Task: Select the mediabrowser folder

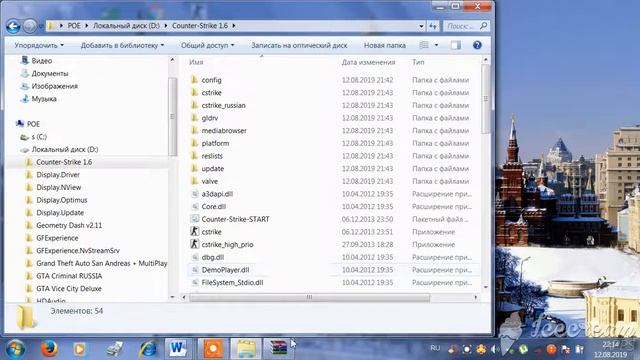Action: tap(224, 131)
